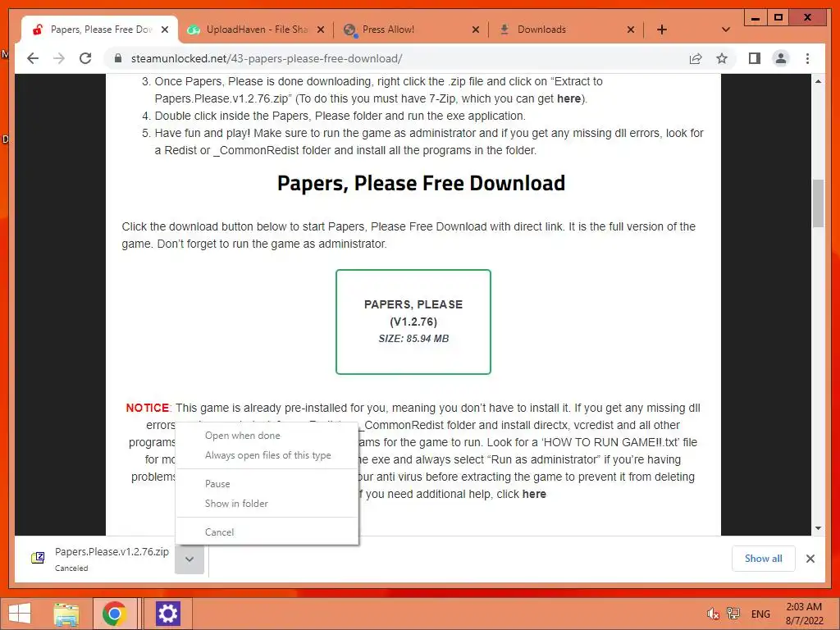Open a new tab with the plus button
The height and width of the screenshot is (630, 840).
click(x=662, y=30)
